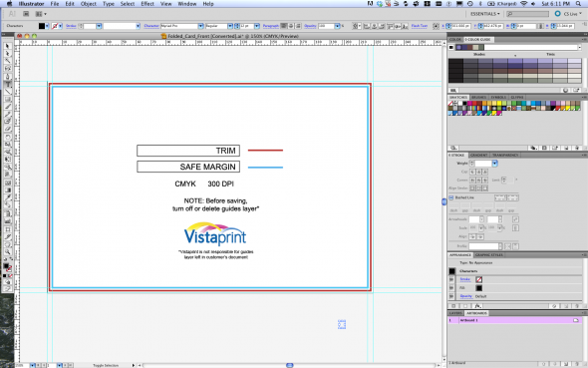This screenshot has height=368, width=588.
Task: Select the Scale tool
Action: coord(8,145)
